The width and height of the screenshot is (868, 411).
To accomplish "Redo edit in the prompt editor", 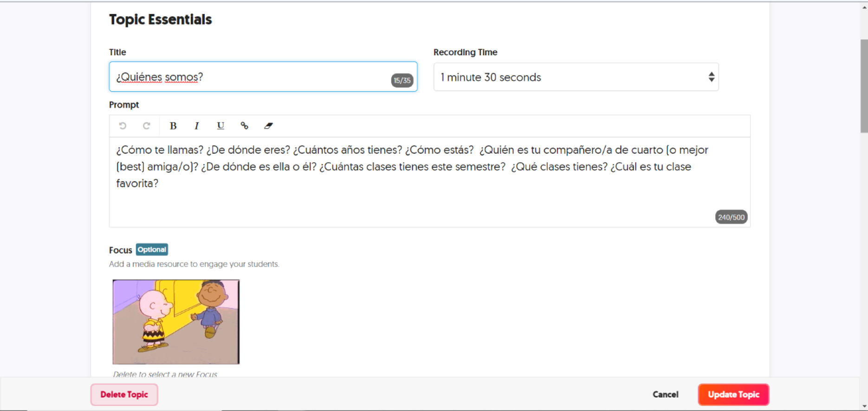I will [x=146, y=126].
